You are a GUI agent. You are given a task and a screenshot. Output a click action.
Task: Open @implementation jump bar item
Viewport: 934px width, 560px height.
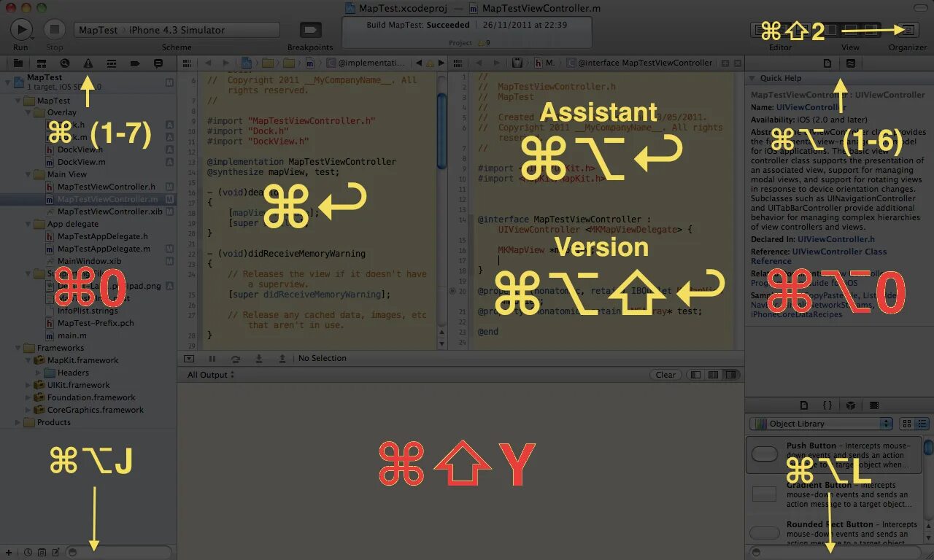pyautogui.click(x=366, y=63)
